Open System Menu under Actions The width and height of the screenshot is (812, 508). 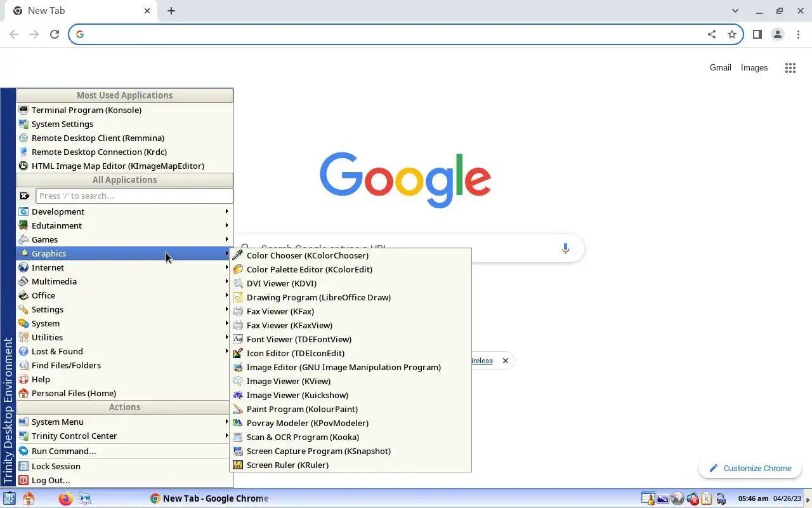124,422
